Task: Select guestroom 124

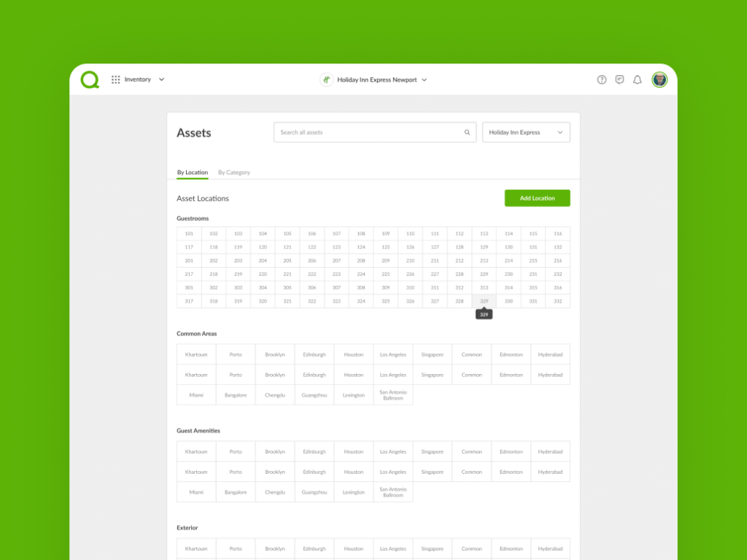Action: point(361,247)
